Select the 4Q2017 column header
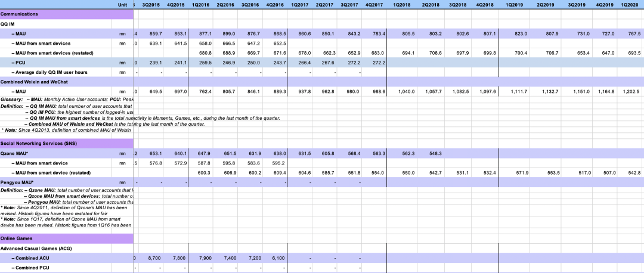644x273 pixels. (374, 5)
